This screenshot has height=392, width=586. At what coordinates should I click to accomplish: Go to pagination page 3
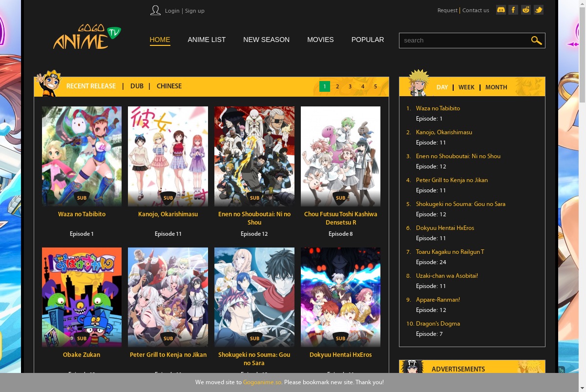point(350,86)
